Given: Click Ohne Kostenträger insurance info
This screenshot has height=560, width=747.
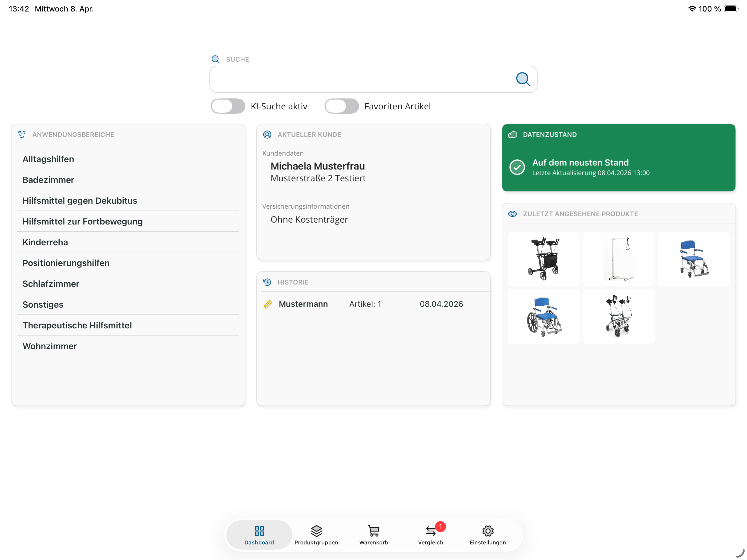Looking at the screenshot, I should (309, 220).
